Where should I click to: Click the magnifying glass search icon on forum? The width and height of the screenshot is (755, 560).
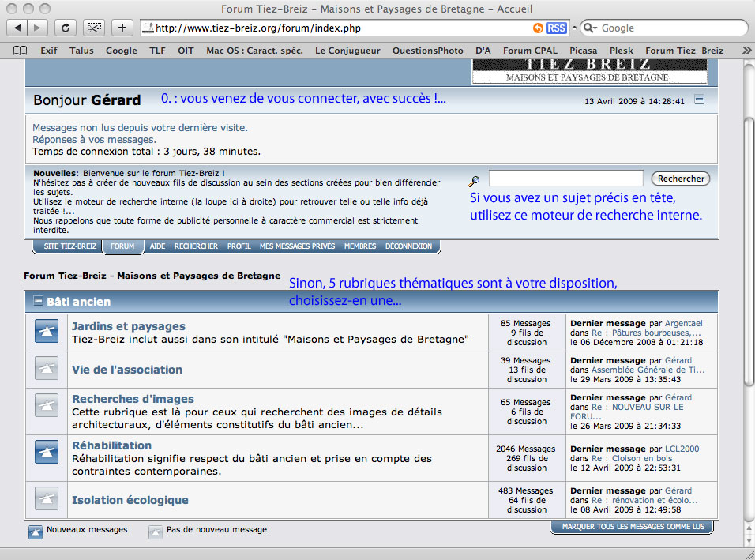pos(474,181)
